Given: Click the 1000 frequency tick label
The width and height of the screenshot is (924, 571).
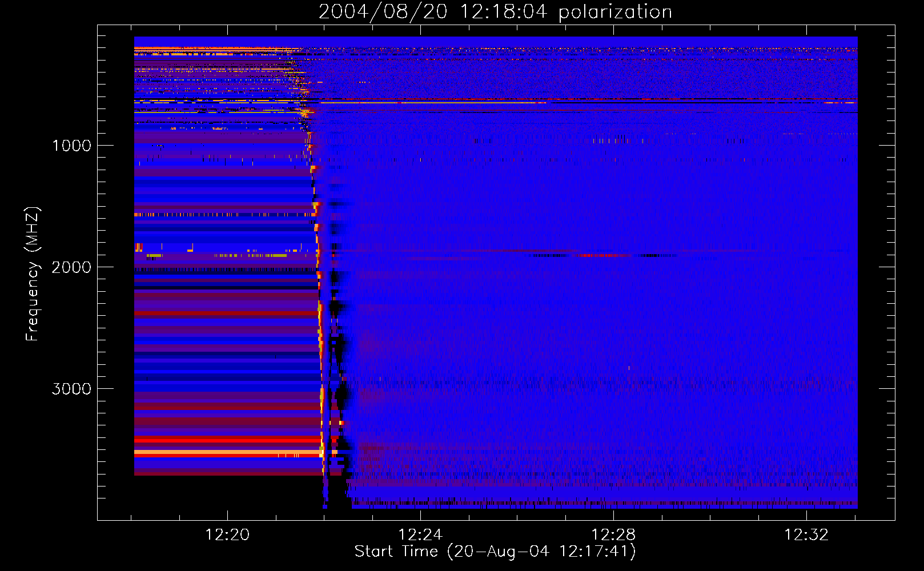Looking at the screenshot, I should (72, 146).
